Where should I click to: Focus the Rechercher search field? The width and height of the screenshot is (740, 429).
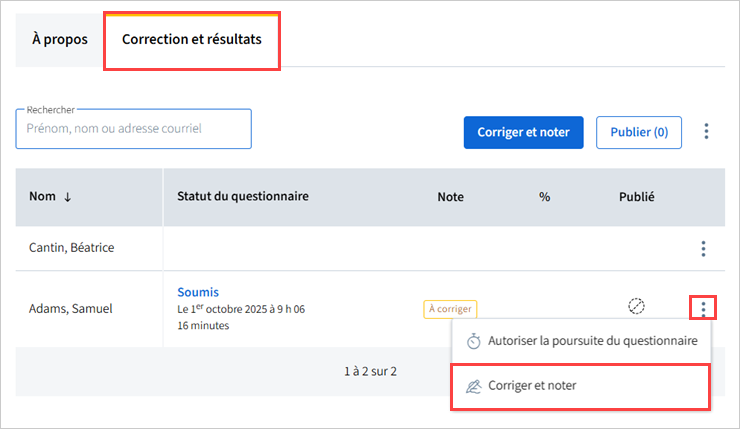133,129
